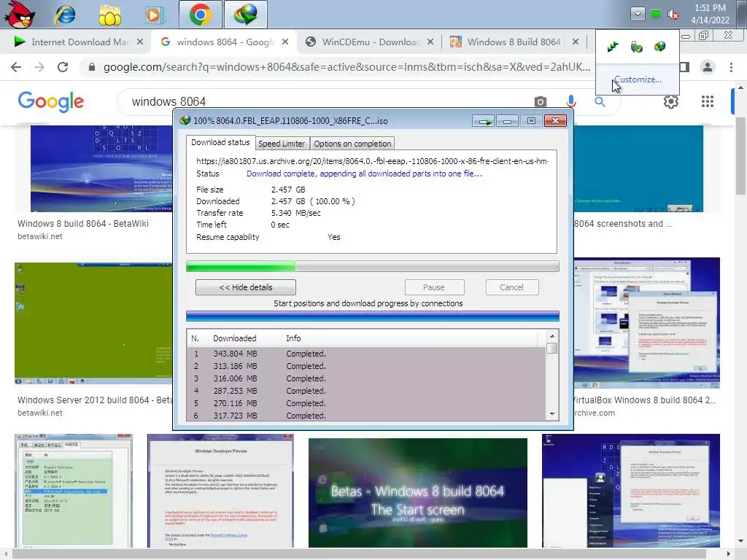This screenshot has height=560, width=747.
Task: Close the WinCDEmu tab
Action: [x=430, y=42]
